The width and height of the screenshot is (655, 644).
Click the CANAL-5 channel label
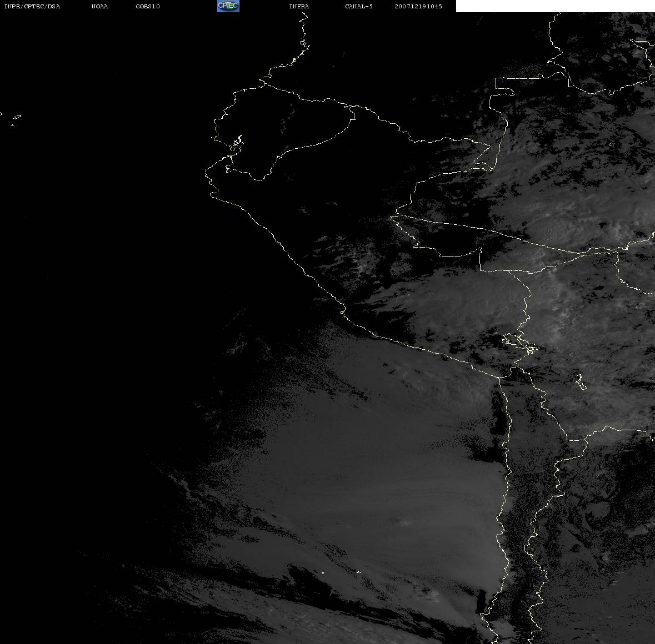pos(359,6)
